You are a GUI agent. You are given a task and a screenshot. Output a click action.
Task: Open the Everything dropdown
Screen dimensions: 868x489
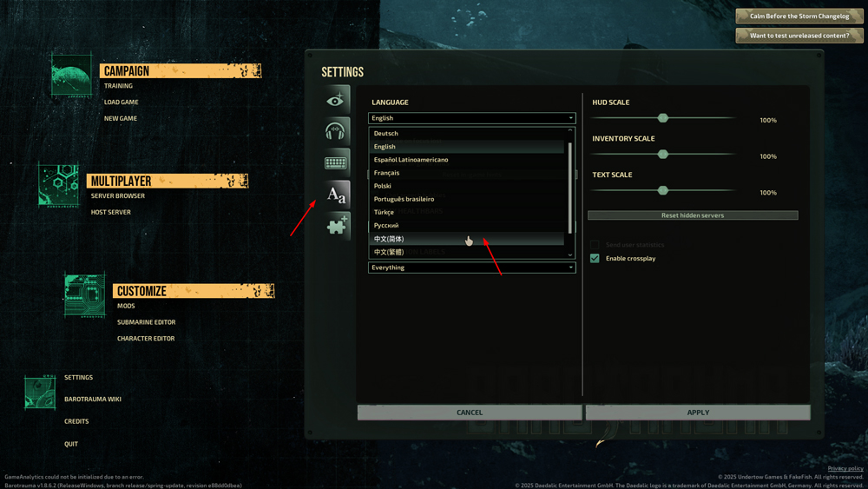471,268
